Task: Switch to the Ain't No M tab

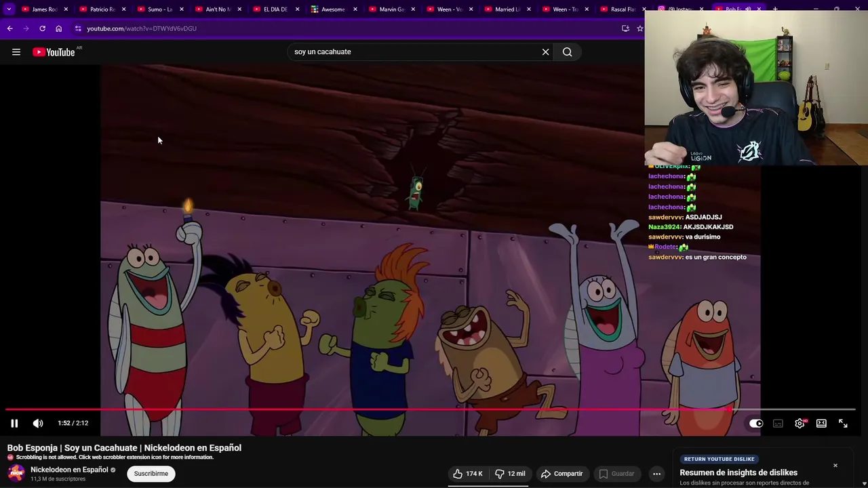Action: (x=218, y=9)
